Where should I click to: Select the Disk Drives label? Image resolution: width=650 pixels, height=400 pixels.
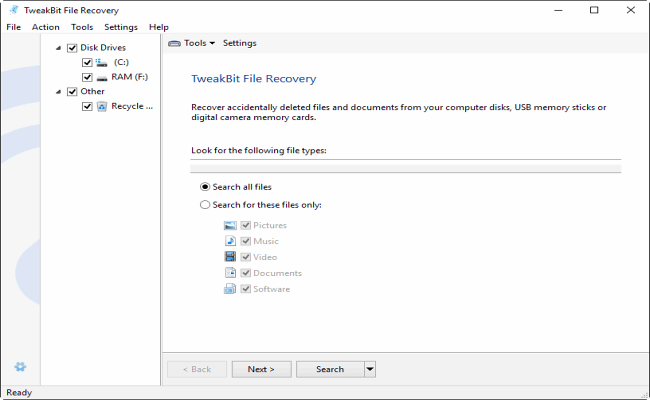103,48
